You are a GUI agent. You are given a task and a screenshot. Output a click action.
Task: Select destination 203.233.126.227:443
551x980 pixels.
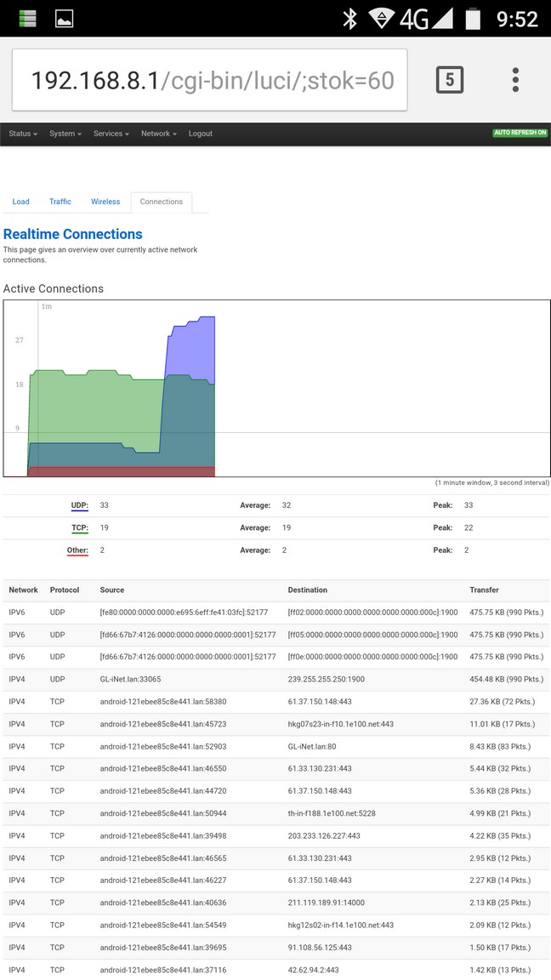tap(324, 835)
